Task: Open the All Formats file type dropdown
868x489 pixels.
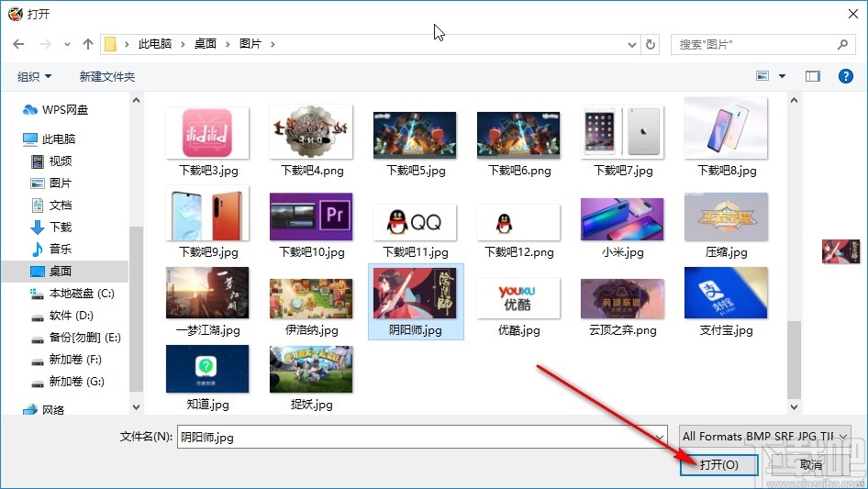Action: point(765,437)
